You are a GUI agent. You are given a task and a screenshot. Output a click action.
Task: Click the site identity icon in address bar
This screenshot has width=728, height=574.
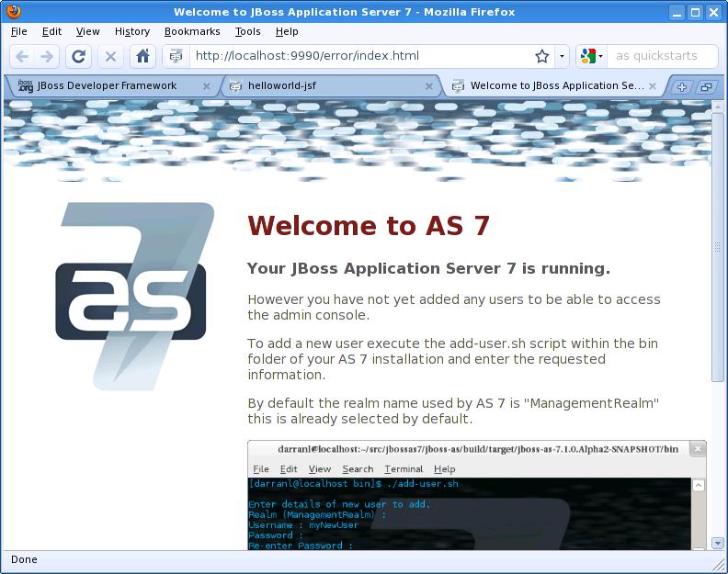point(176,57)
